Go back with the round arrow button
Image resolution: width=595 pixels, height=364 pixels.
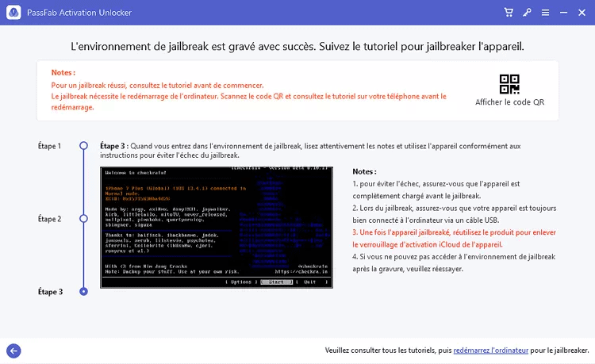pyautogui.click(x=13, y=351)
